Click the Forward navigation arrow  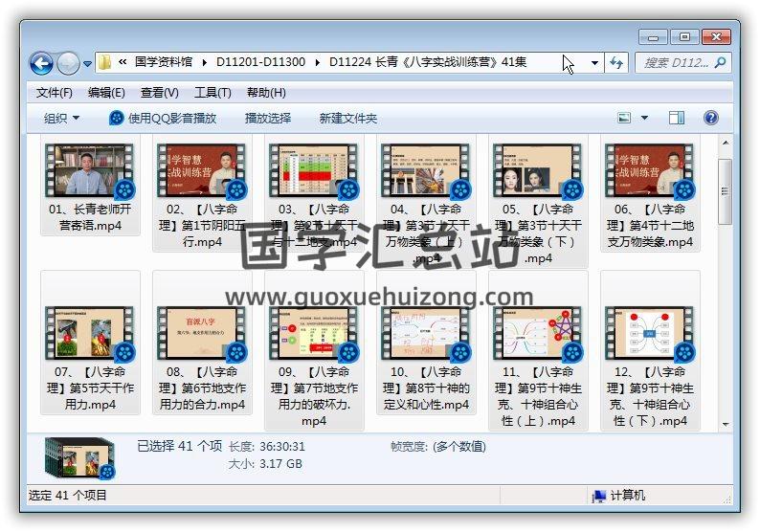pos(68,63)
